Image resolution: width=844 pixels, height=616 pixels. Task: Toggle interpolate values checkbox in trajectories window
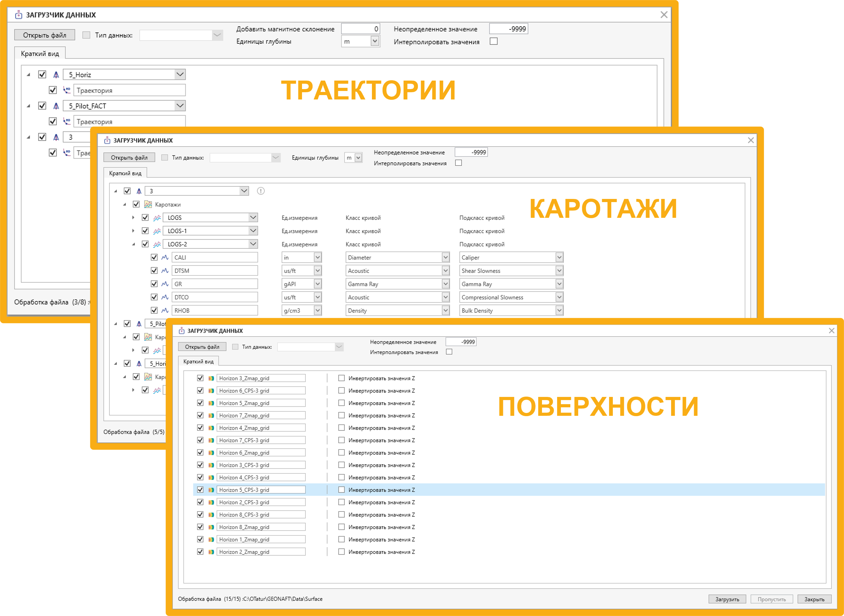coord(494,41)
